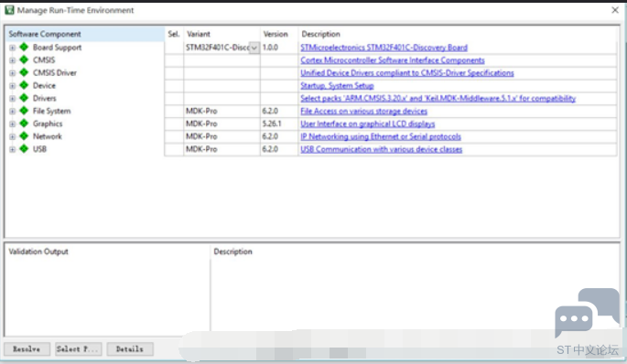Select the MDK-Pro variant cell for Graphics
The width and height of the screenshot is (627, 364).
pyautogui.click(x=222, y=123)
